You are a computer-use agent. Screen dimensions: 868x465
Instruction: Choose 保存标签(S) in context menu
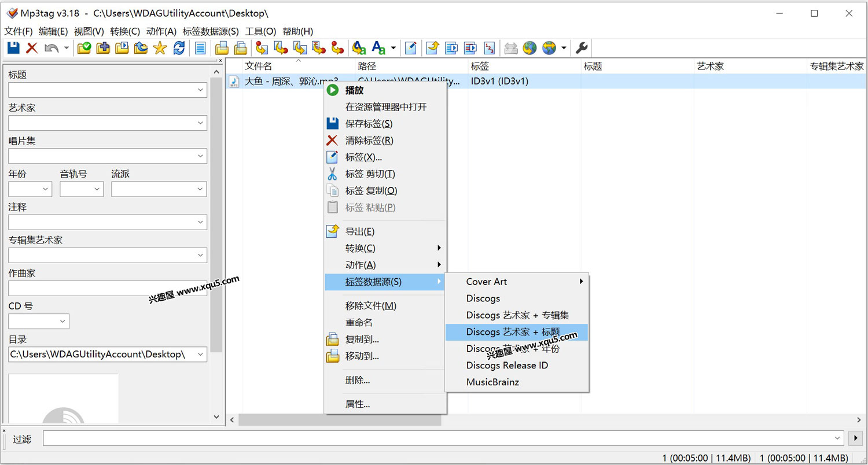click(385, 124)
